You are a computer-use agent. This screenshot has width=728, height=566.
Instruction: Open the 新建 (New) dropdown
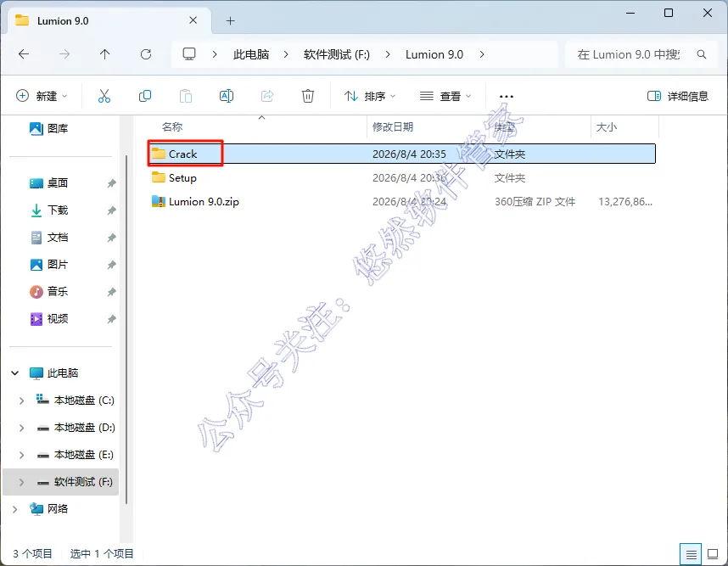tap(42, 96)
